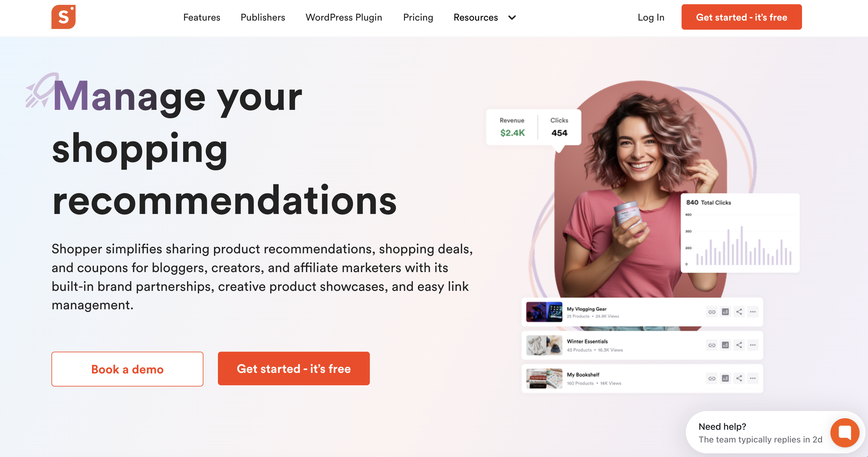This screenshot has height=457, width=868.
Task: Copy link icon for My Bookshelf
Action: coord(712,379)
